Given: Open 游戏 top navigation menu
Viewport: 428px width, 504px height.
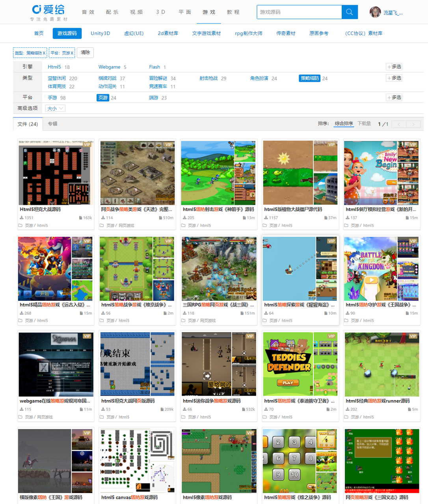Looking at the screenshot, I should 209,12.
